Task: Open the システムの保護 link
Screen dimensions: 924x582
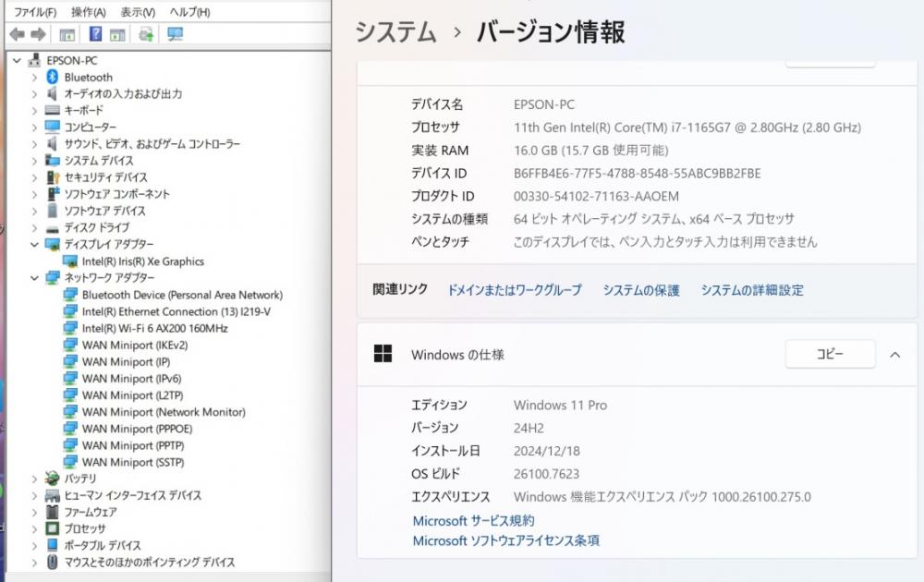Action: point(641,290)
